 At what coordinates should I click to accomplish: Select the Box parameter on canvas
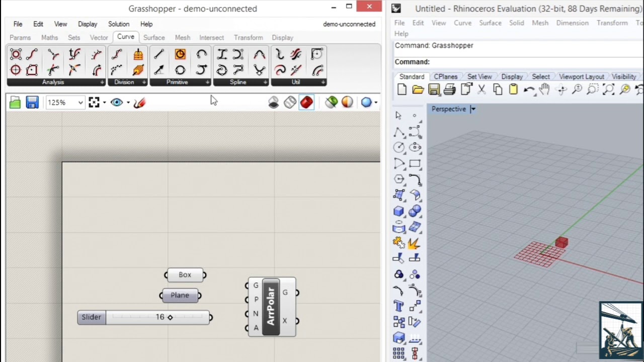185,275
